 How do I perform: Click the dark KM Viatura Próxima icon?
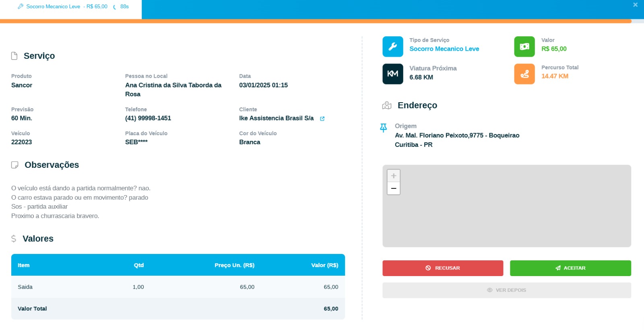click(392, 74)
